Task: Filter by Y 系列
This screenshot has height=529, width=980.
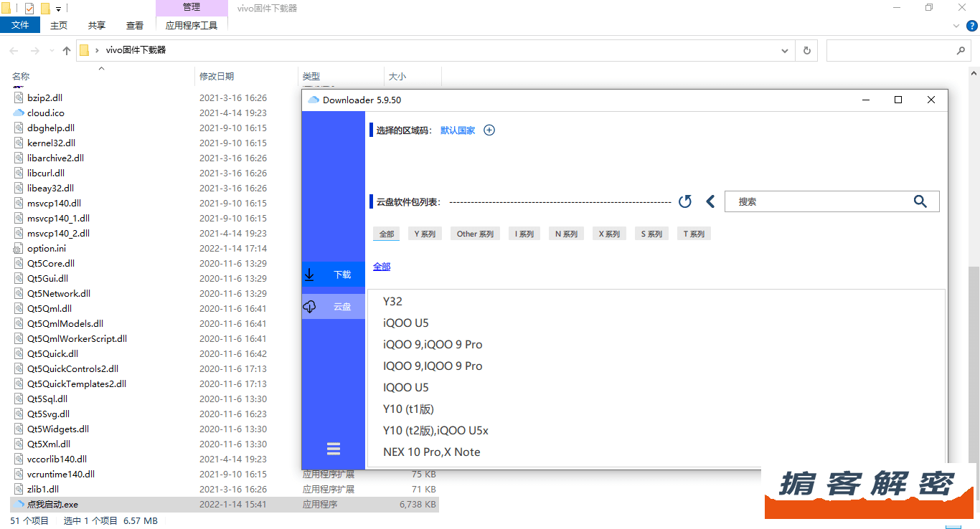Action: tap(425, 234)
